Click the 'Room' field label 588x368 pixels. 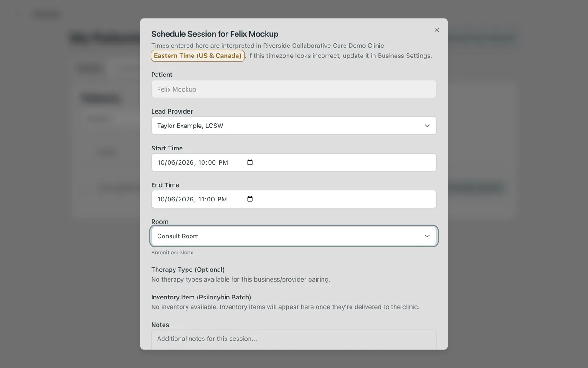point(160,222)
